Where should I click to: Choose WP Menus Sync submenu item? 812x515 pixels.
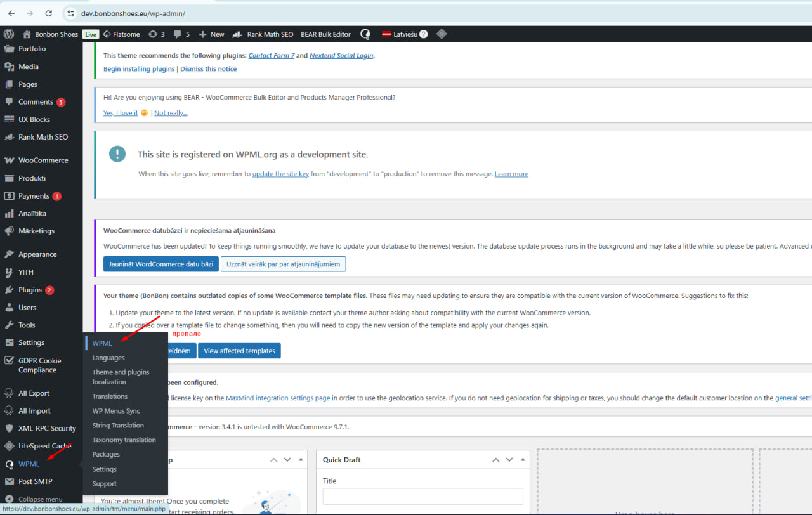(x=116, y=411)
